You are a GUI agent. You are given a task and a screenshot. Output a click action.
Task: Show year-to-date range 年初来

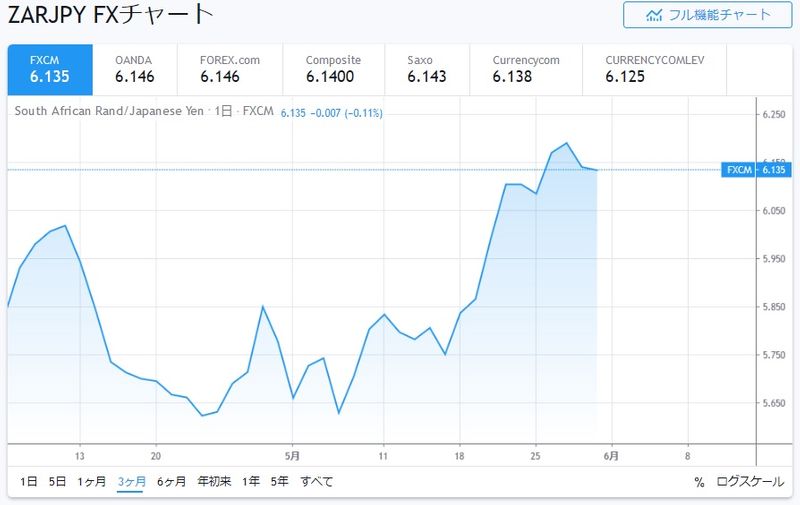(x=214, y=482)
